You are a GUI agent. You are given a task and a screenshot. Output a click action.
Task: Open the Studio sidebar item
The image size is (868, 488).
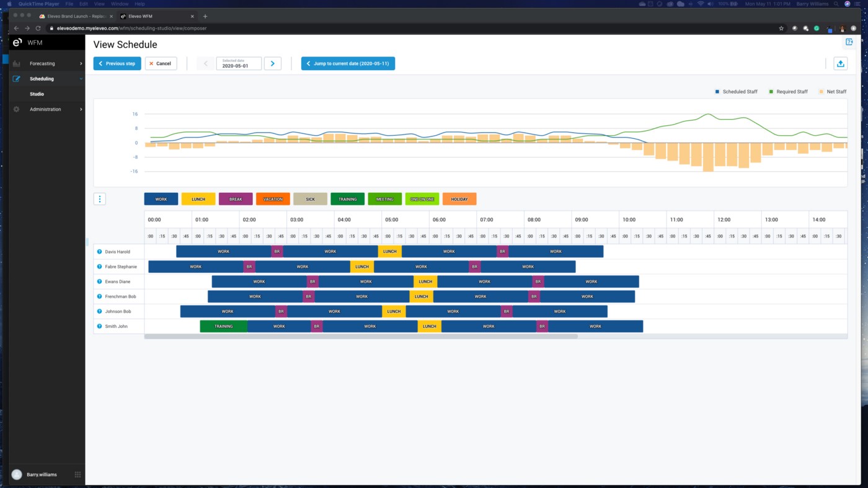[x=37, y=94]
